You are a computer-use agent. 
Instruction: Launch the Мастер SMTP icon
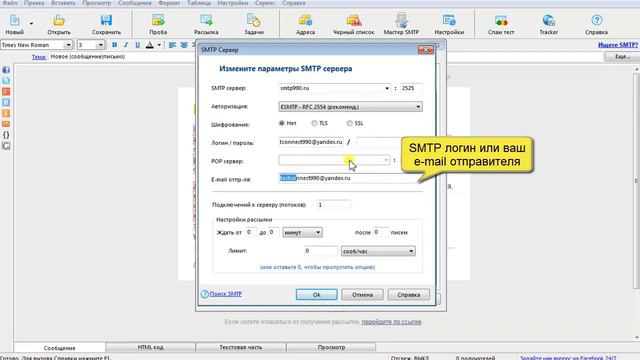point(401,24)
